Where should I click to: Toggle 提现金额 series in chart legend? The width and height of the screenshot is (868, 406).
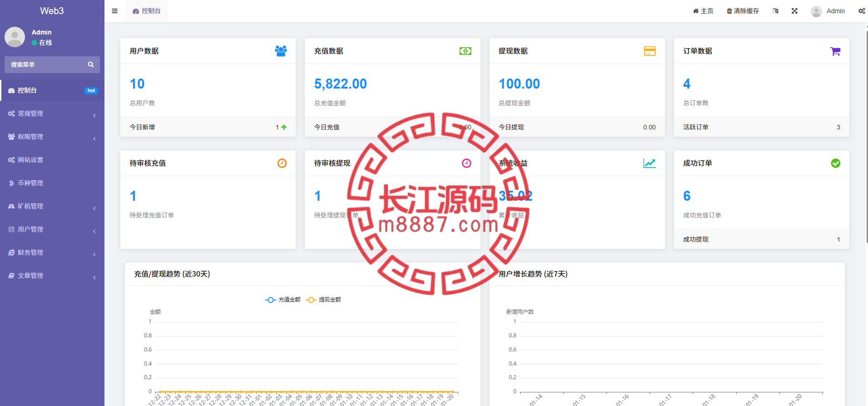click(x=323, y=300)
